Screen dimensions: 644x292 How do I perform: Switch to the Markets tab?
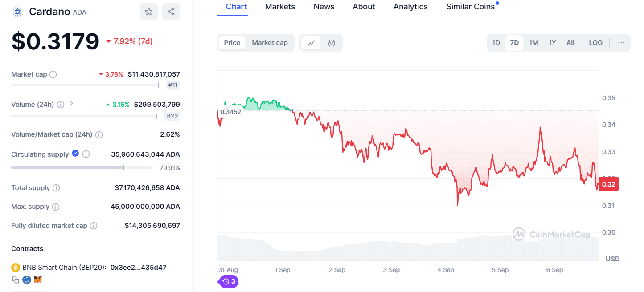click(280, 7)
